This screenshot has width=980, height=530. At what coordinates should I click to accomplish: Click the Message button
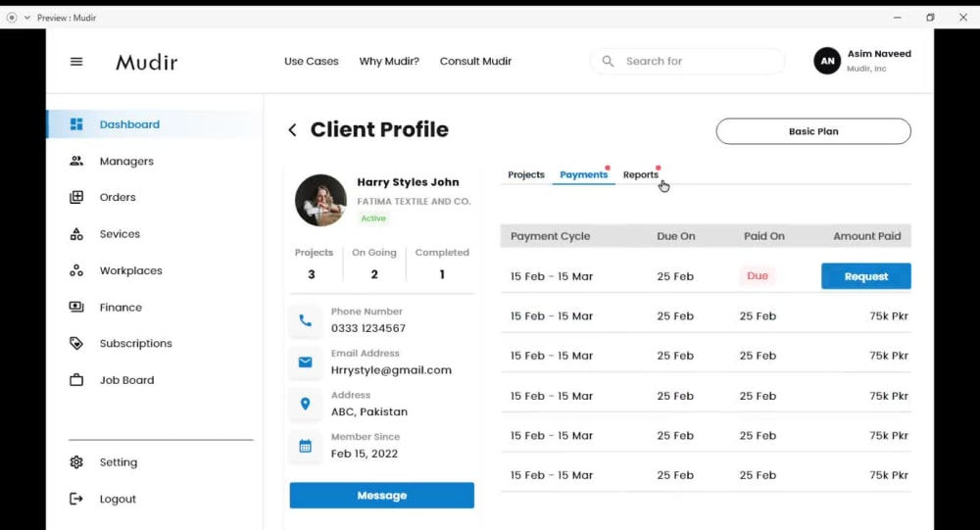tap(381, 495)
